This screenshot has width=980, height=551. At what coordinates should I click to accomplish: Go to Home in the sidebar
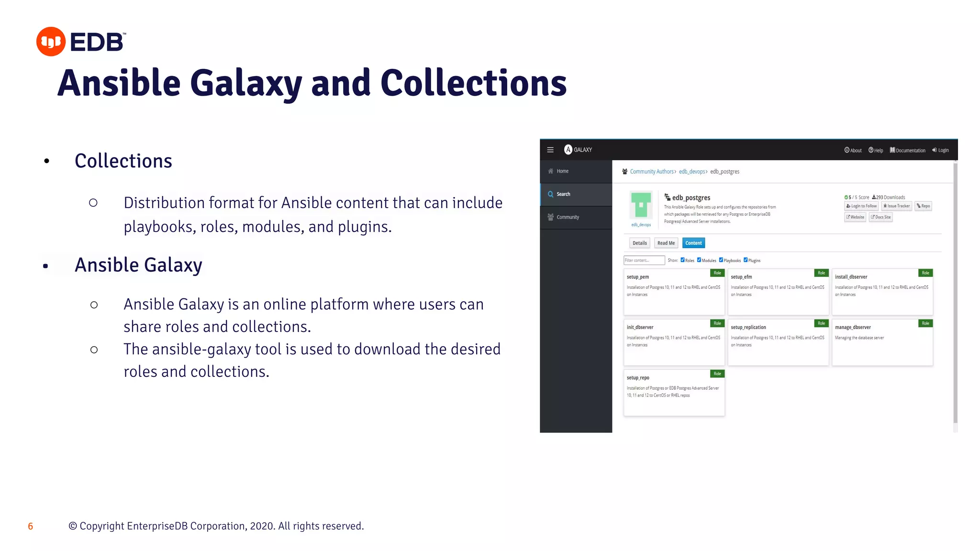[576, 171]
